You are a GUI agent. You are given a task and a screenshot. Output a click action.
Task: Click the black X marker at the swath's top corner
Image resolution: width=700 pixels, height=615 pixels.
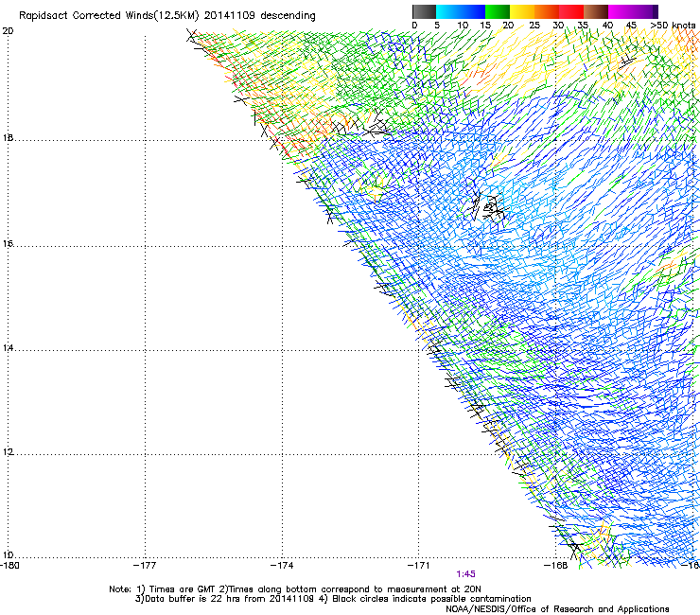tap(192, 35)
